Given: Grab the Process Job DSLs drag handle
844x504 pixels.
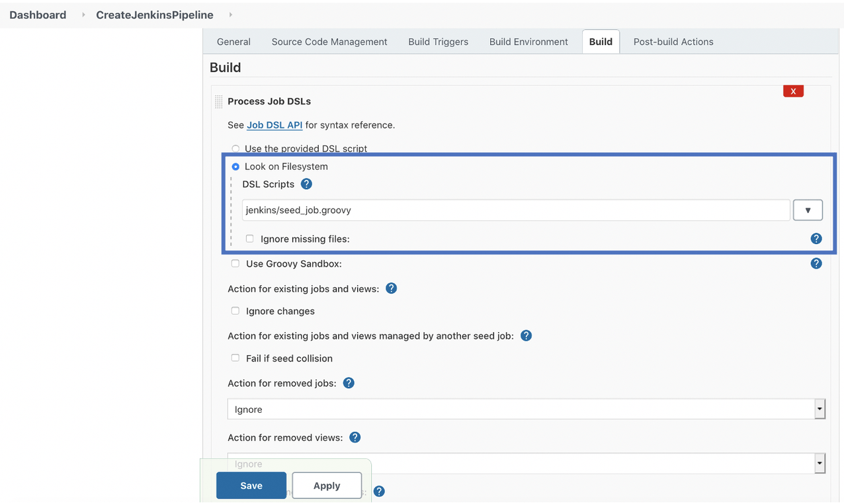Looking at the screenshot, I should (218, 101).
